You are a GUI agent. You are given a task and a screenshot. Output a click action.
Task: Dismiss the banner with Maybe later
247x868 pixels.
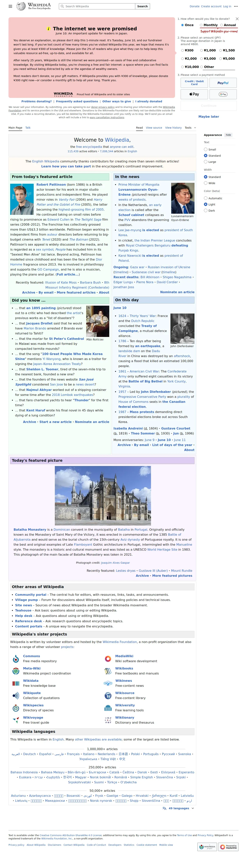click(209, 117)
